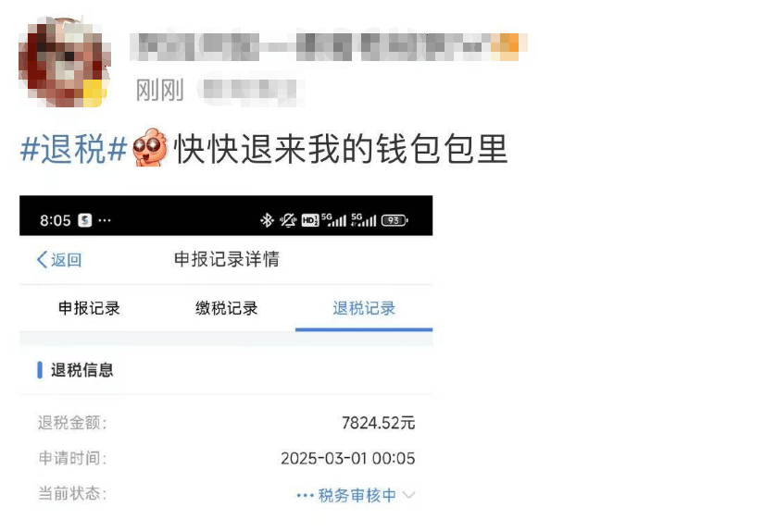Image resolution: width=764 pixels, height=532 pixels.
Task: Click the starry-eyed emoji sticker
Action: click(x=150, y=147)
